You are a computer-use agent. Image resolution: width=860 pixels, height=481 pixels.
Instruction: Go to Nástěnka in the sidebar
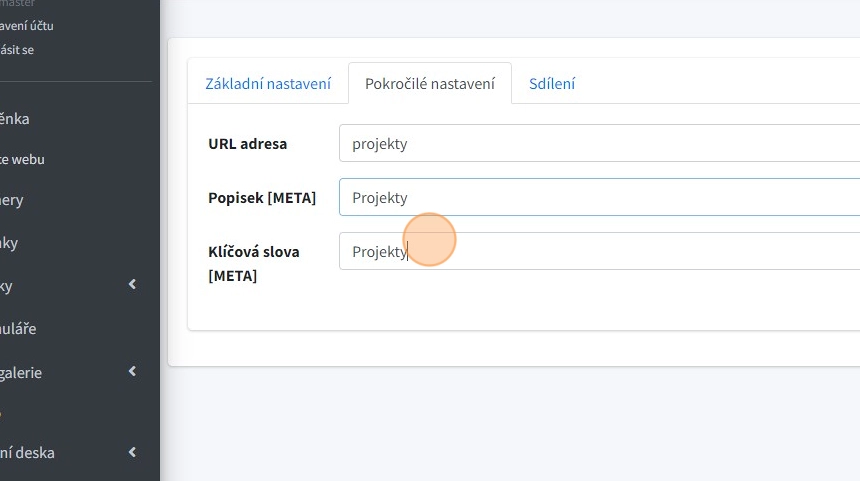click(15, 119)
